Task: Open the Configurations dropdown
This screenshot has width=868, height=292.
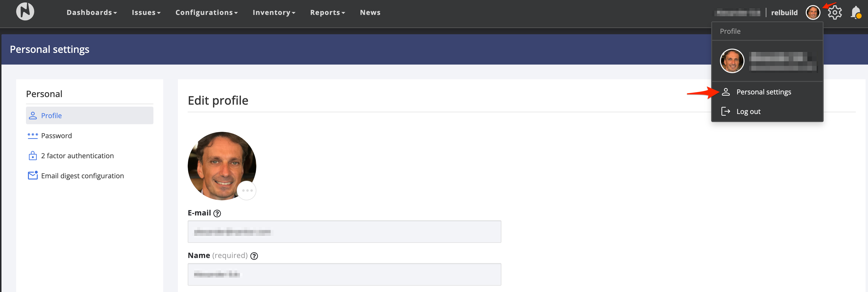Action: pyautogui.click(x=206, y=12)
